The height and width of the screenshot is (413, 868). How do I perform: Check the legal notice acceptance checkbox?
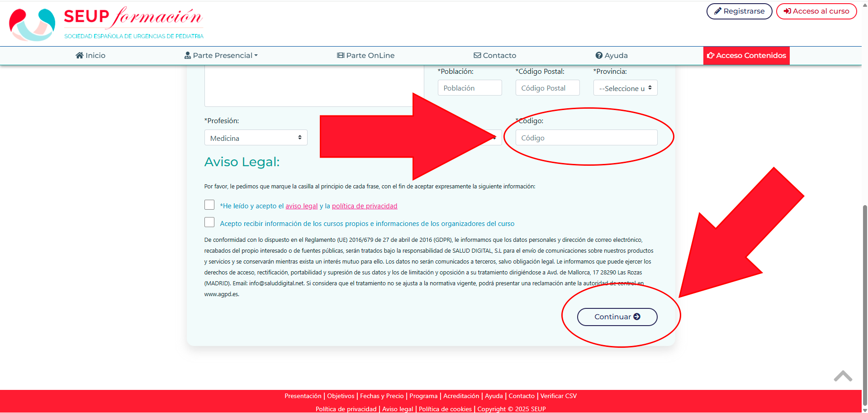(x=209, y=205)
